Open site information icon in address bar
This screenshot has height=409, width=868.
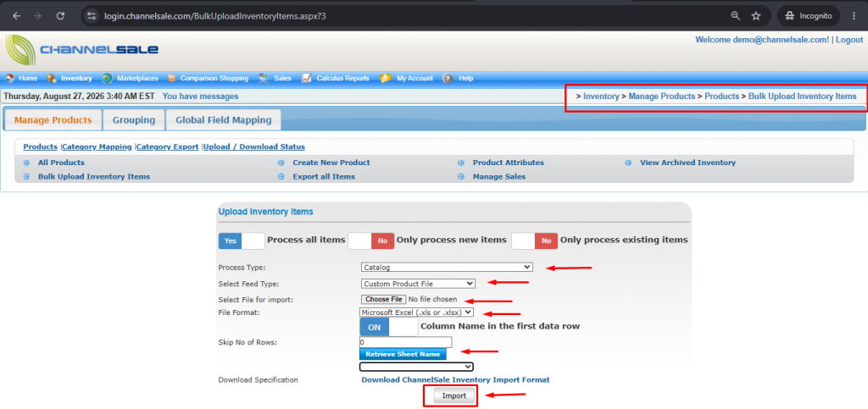92,16
